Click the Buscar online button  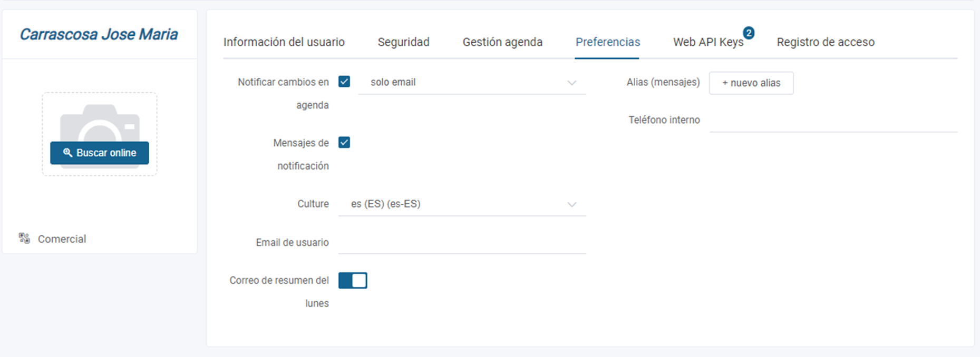coord(100,153)
